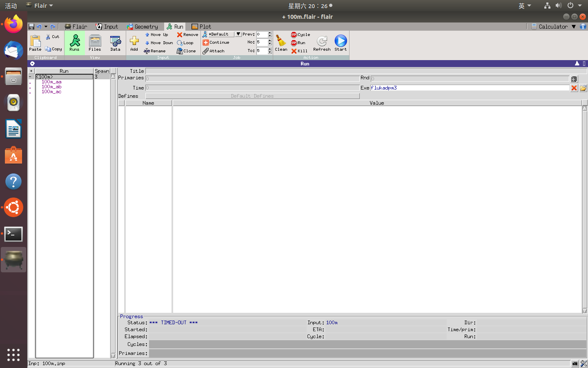Select the 100m_ab spawned run

click(51, 87)
